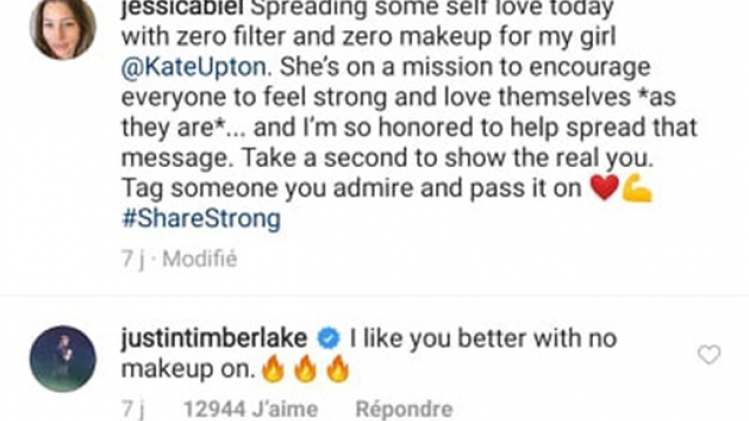
Task: Click the last fire emoji in the comment
Action: [338, 371]
